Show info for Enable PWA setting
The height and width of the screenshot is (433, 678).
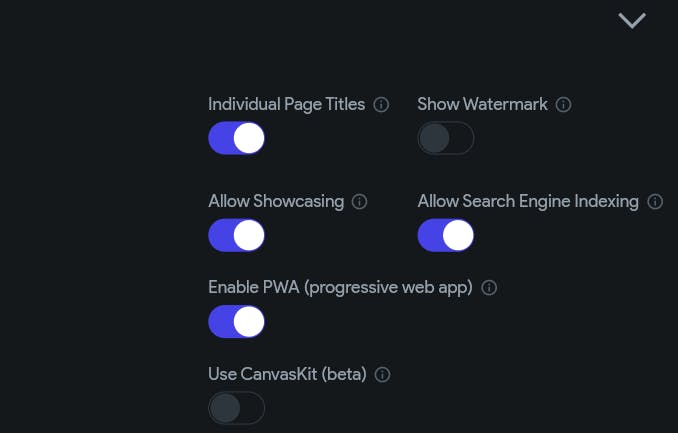point(489,288)
